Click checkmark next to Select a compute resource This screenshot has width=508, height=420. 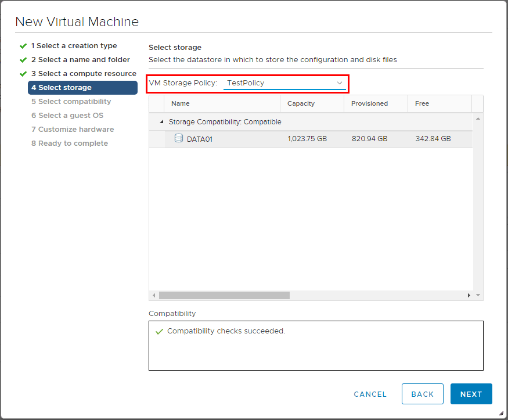tap(23, 73)
